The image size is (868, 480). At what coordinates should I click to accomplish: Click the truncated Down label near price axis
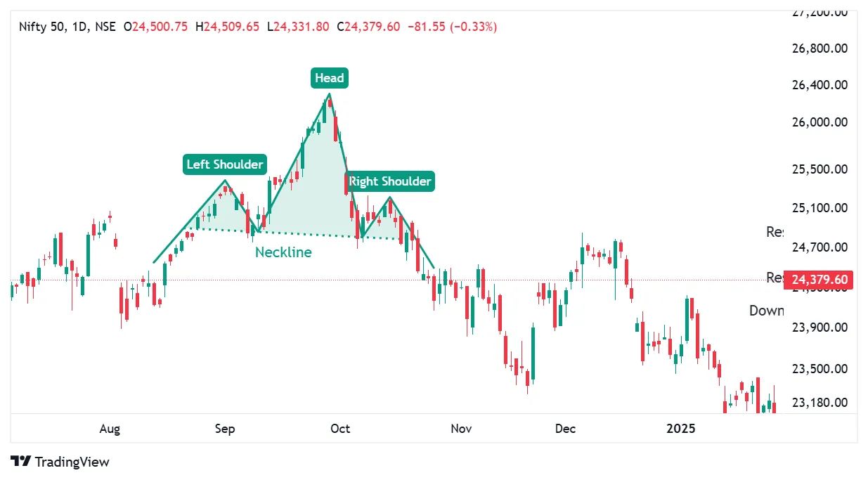766,311
